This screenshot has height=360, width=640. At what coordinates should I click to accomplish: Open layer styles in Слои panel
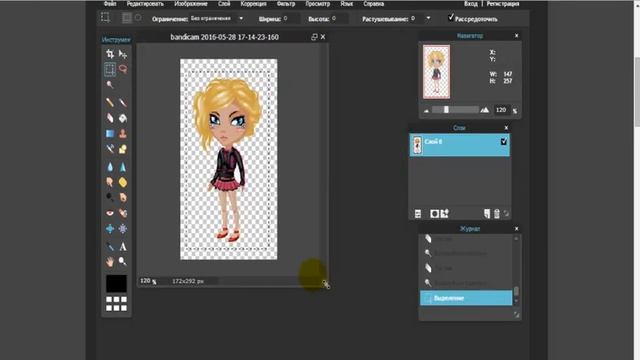444,213
